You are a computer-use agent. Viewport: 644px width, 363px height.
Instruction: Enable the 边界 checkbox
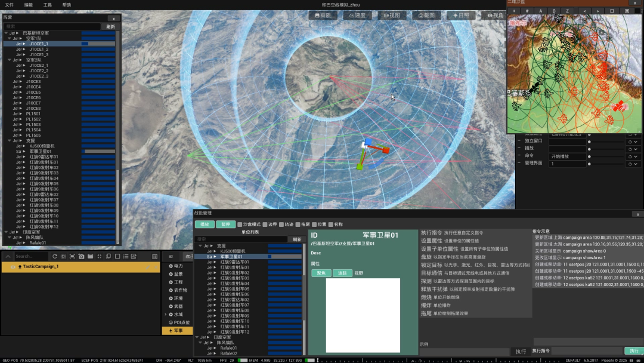click(265, 224)
